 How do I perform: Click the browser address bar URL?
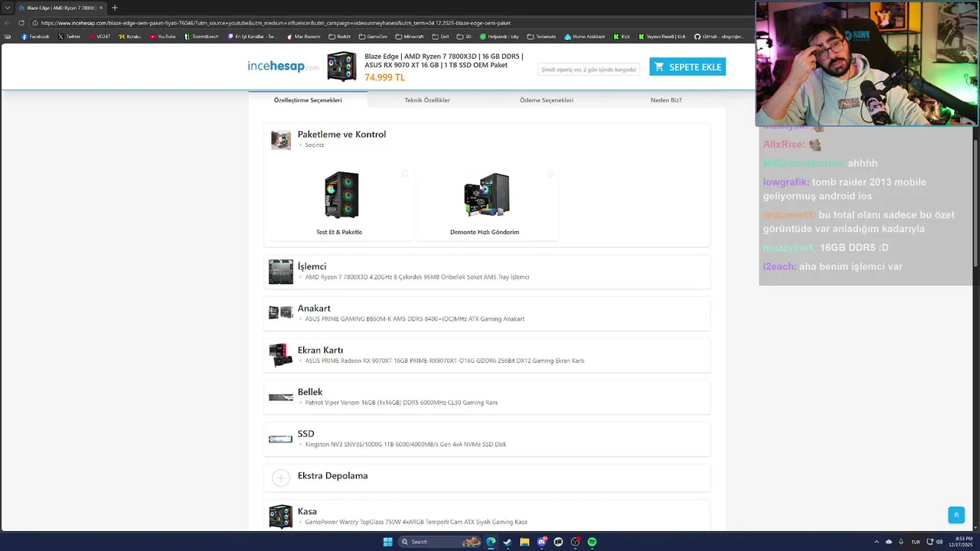click(276, 23)
